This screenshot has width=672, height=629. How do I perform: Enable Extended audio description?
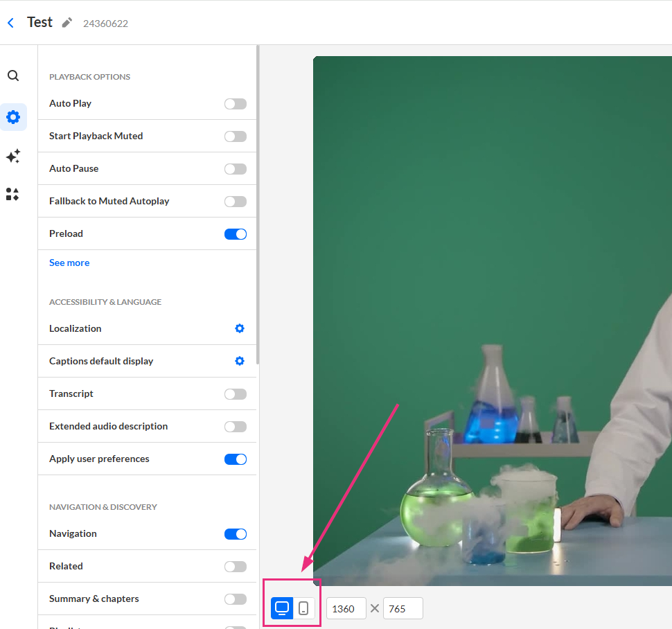click(236, 427)
